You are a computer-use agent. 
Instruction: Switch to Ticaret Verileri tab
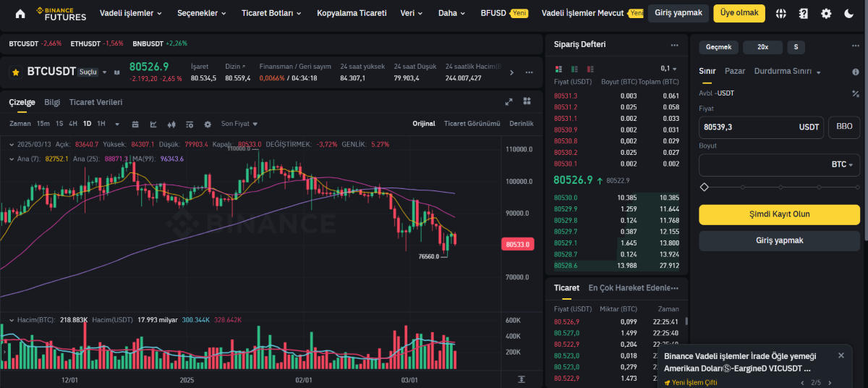[x=95, y=102]
